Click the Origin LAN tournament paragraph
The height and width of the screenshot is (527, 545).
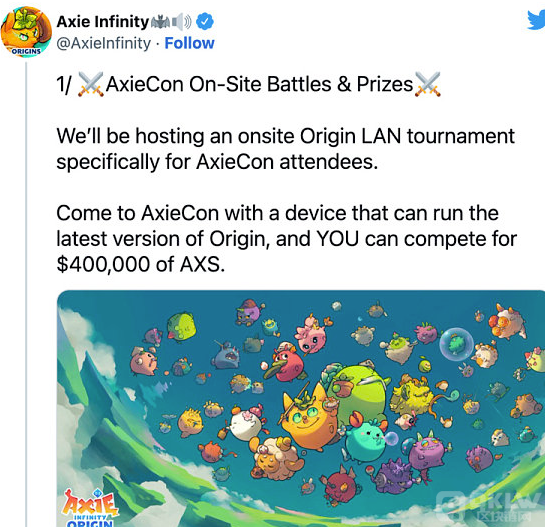pyautogui.click(x=285, y=149)
